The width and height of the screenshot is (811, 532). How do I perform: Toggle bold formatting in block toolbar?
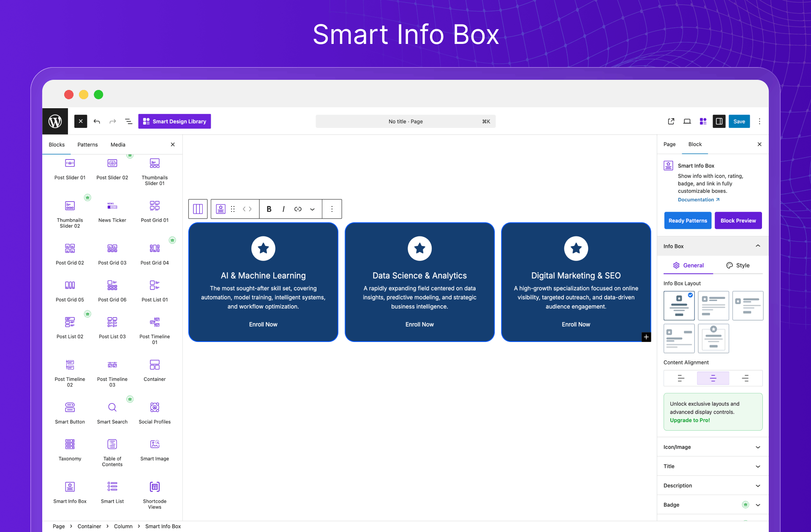coord(269,209)
